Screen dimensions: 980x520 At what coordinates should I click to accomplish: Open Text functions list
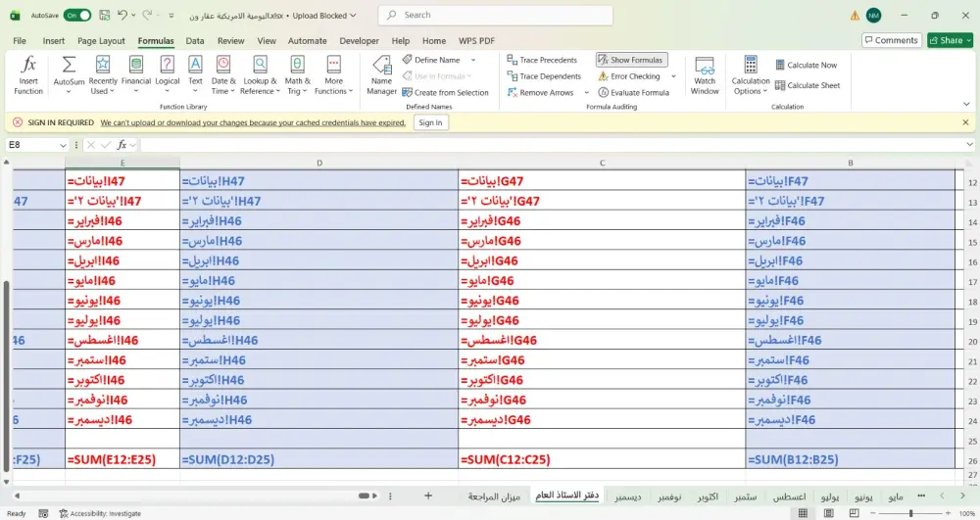click(x=195, y=74)
